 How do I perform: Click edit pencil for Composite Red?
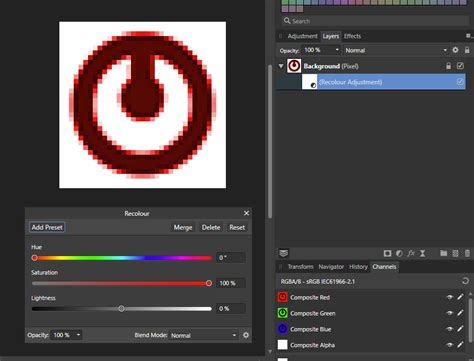tap(460, 297)
